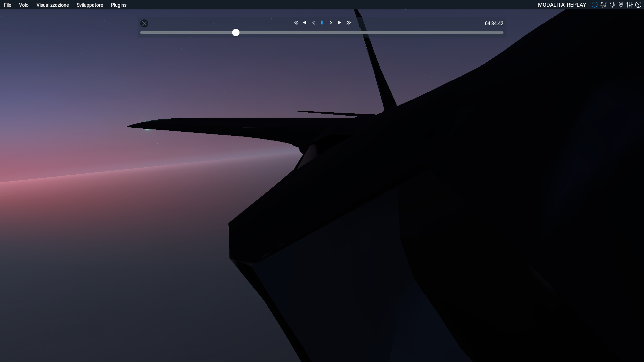This screenshot has height=362, width=644.
Task: Click the pause simulation icon in menu bar
Action: click(x=594, y=5)
